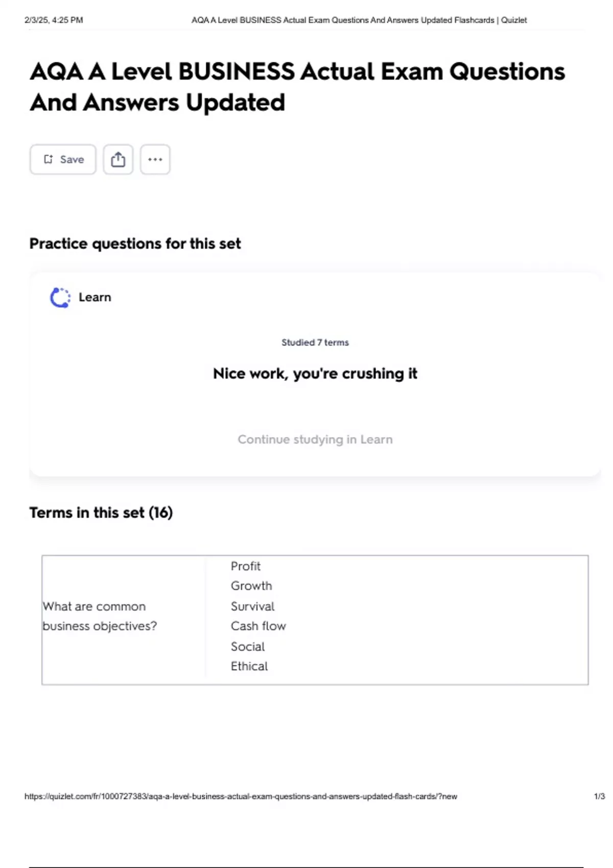Click the Nice work, you're crushing it message

(x=315, y=374)
